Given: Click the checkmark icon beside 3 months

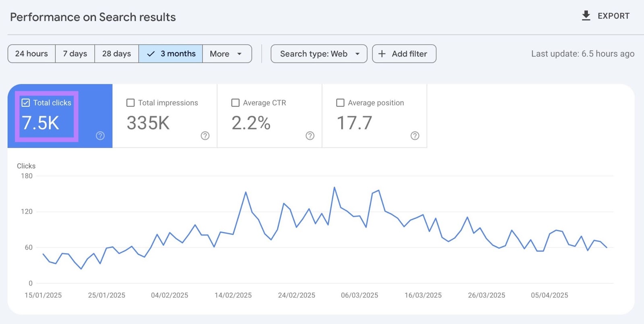Looking at the screenshot, I should pos(151,54).
